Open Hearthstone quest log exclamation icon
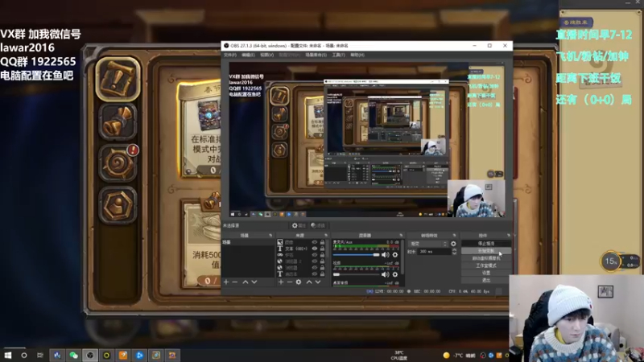The height and width of the screenshot is (362, 644). 118,79
